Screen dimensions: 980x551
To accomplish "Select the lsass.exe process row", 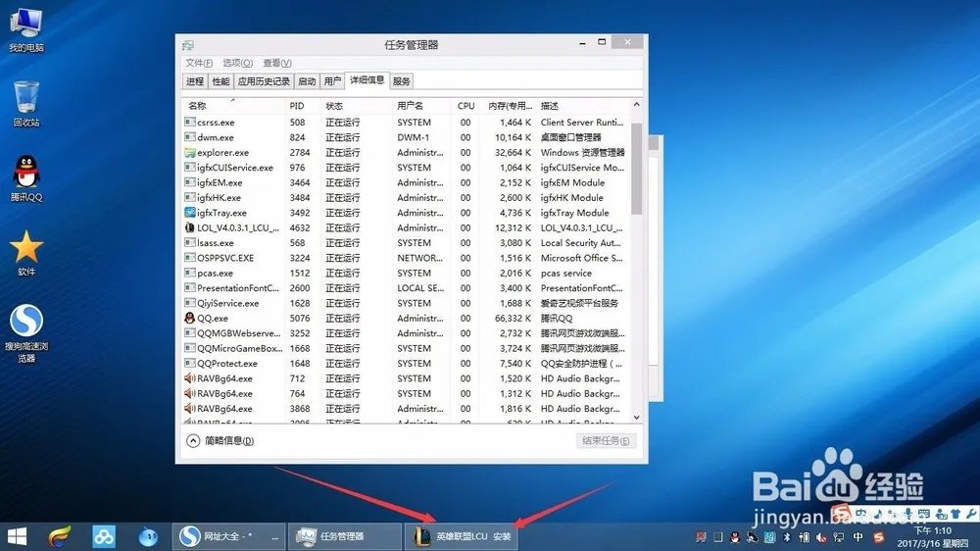I will [406, 243].
